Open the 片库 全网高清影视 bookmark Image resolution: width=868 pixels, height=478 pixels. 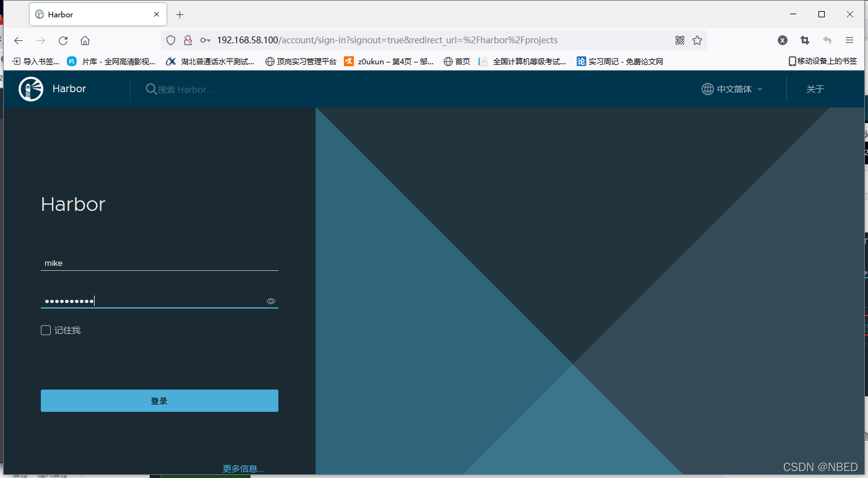(111, 61)
